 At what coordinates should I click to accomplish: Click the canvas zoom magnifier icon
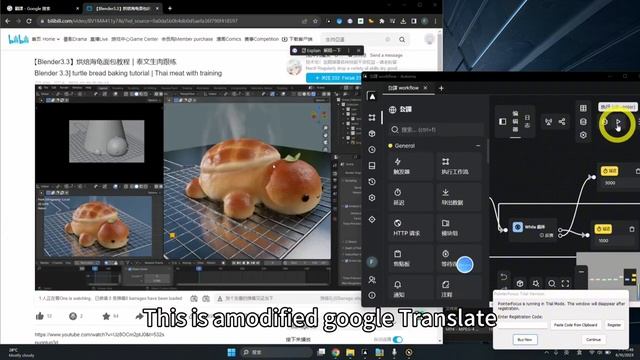click(x=552, y=283)
